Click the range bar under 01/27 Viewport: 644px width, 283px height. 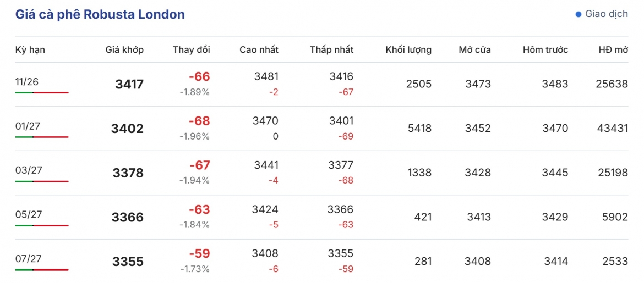tap(42, 137)
